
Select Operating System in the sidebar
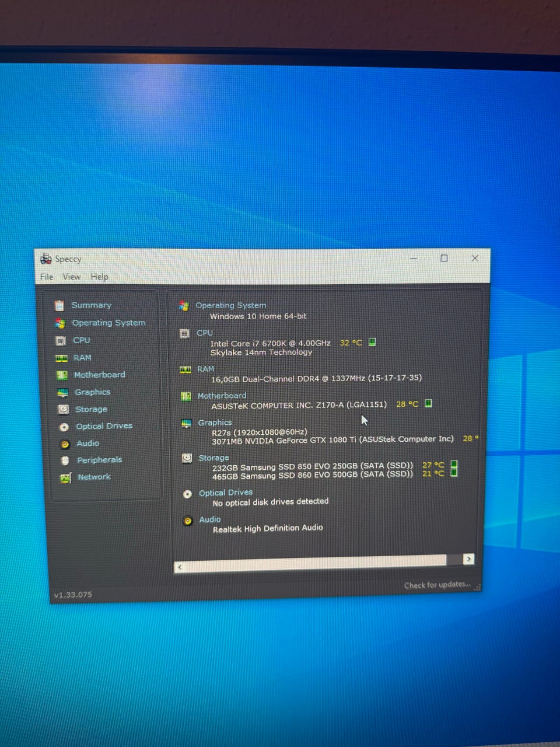tap(108, 323)
